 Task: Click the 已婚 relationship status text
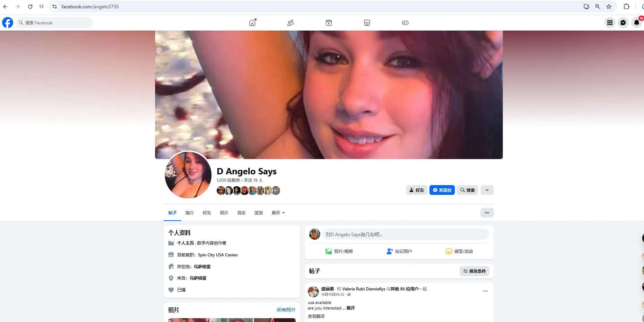coord(181,290)
